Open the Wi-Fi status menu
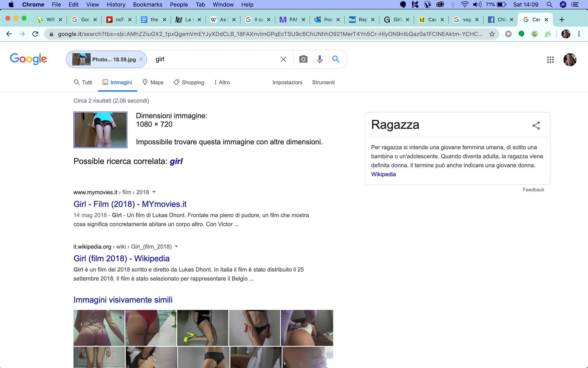This screenshot has width=588, height=368. [465, 5]
